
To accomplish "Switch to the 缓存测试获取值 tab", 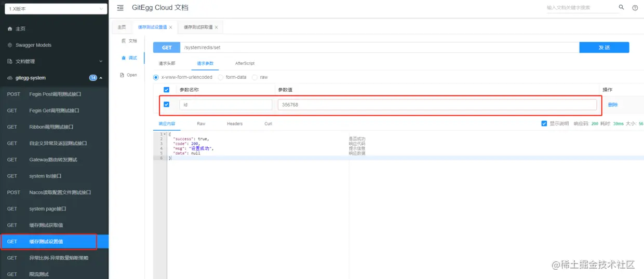I will (x=198, y=27).
